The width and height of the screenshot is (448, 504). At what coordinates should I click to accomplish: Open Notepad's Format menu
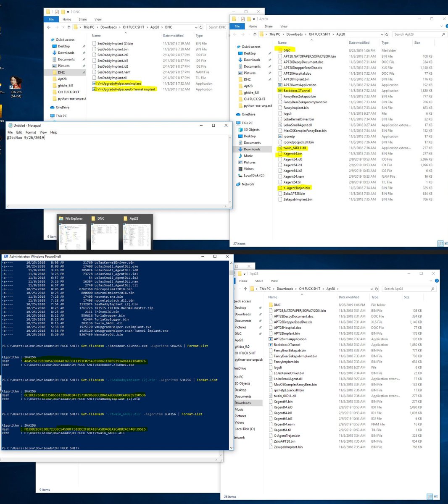30,132
